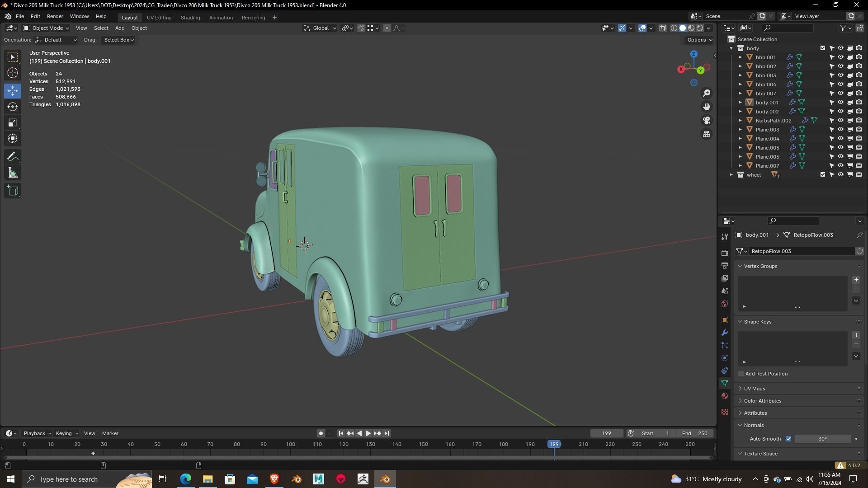Viewport: 868px width, 488px height.
Task: Open the Render properties tab
Action: (725, 253)
